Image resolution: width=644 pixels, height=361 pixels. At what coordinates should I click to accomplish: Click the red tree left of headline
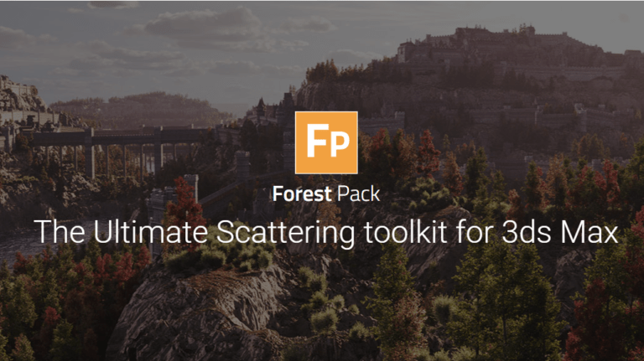(183, 201)
